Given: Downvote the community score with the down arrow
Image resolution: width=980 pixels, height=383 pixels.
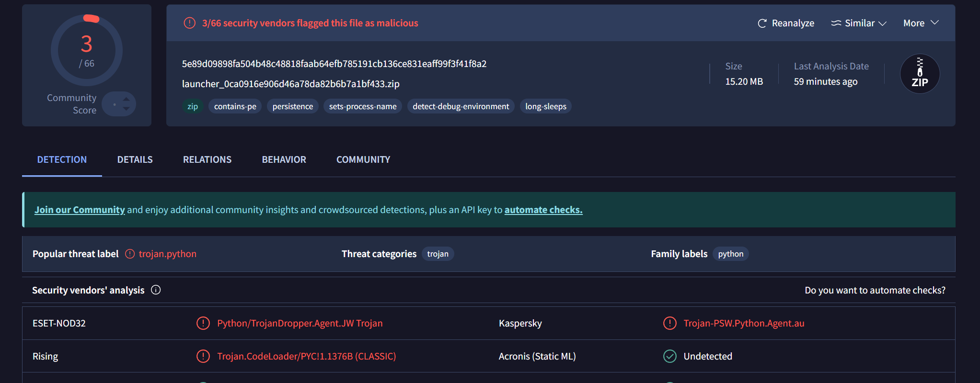Looking at the screenshot, I should point(126,109).
